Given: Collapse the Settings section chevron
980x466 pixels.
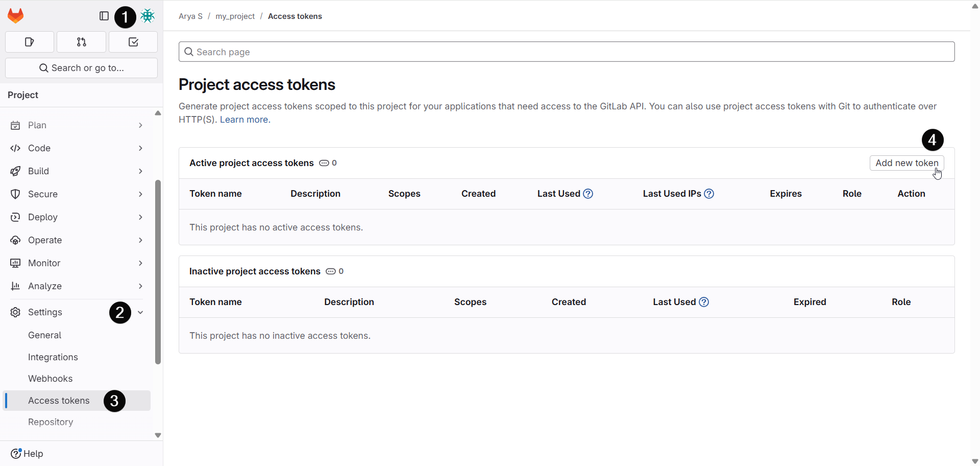Looking at the screenshot, I should [x=141, y=312].
